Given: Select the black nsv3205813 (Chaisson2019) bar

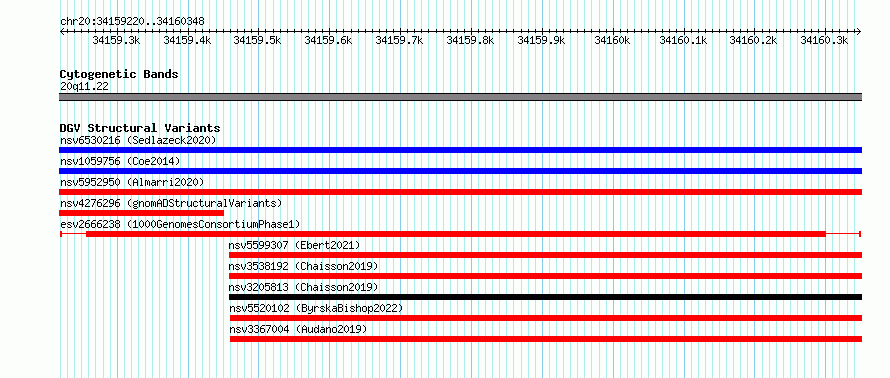Looking at the screenshot, I should (x=545, y=297).
